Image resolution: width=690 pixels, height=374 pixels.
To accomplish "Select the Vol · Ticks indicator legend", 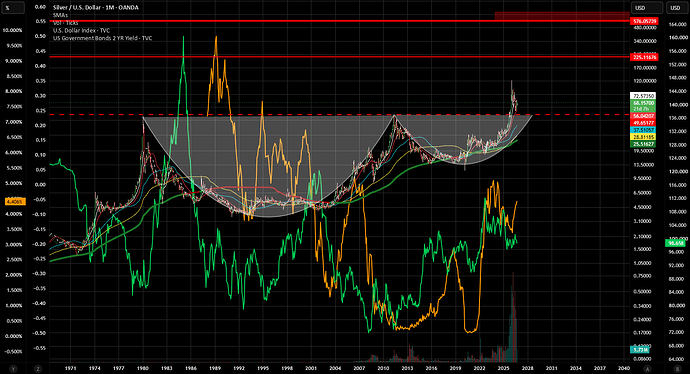I will 65,23.
